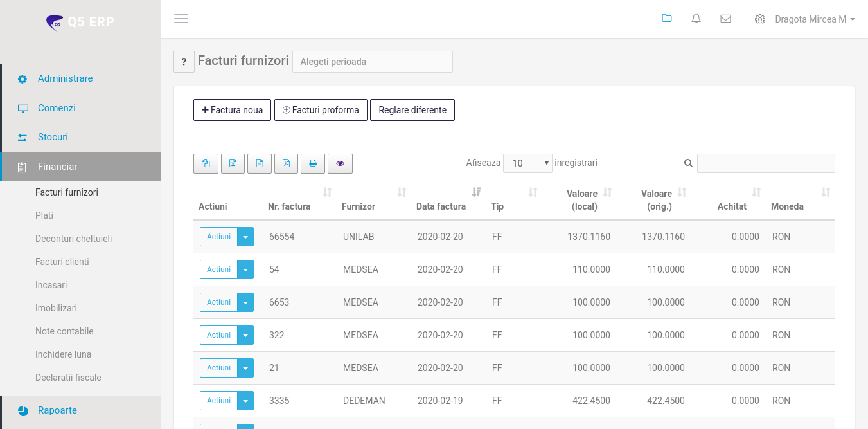
Task: Open the Stocuri menu in sidebar
Action: (53, 137)
